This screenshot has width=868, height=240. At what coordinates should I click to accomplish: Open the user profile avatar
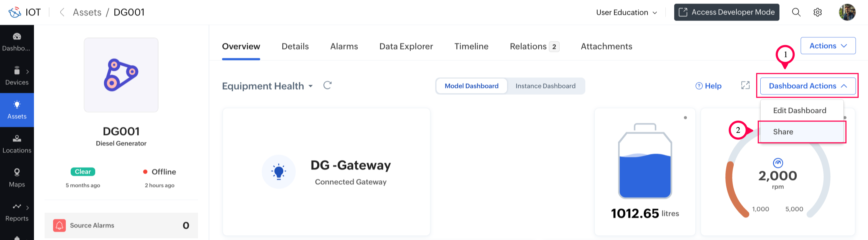pos(847,12)
